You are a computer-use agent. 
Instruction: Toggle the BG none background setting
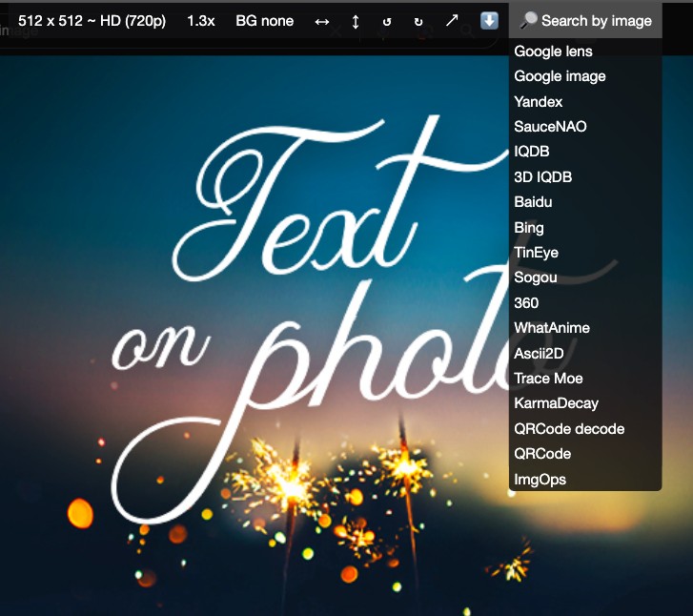click(264, 21)
